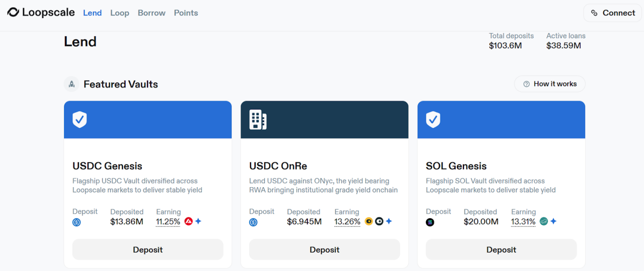Screen dimensions: 644x271
Task: Go to the Points tab
Action: point(186,13)
